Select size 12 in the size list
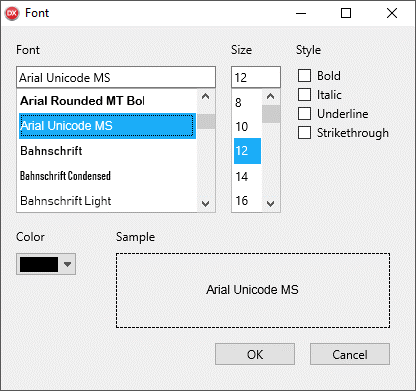The height and width of the screenshot is (391, 416). click(247, 151)
